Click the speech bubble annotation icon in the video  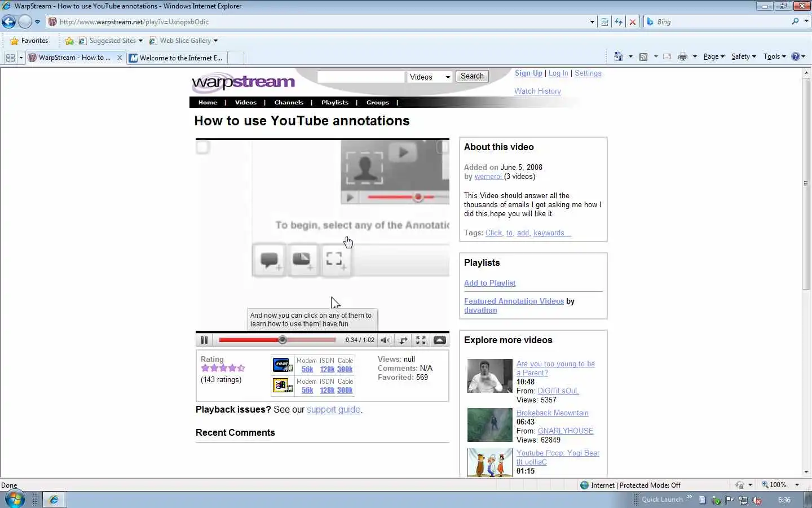tap(270, 260)
